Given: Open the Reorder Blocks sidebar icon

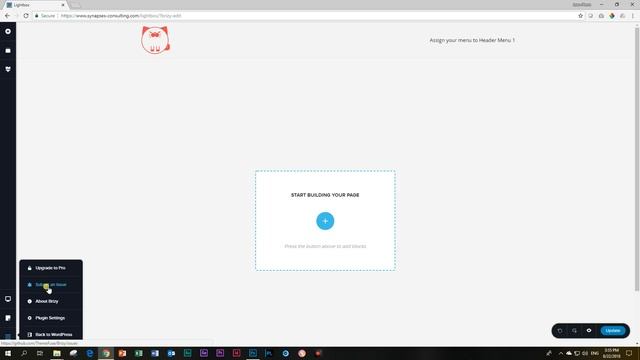Looking at the screenshot, I should pos(8,51).
